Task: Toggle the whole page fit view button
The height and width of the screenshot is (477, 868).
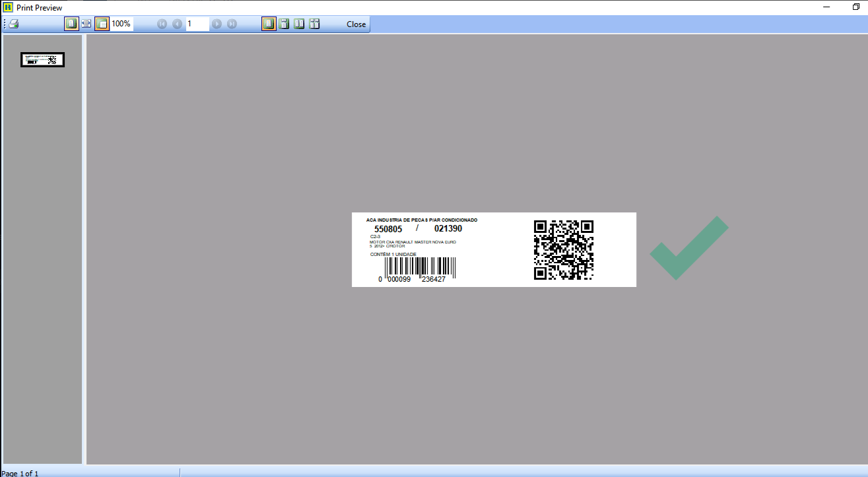Action: coord(71,24)
